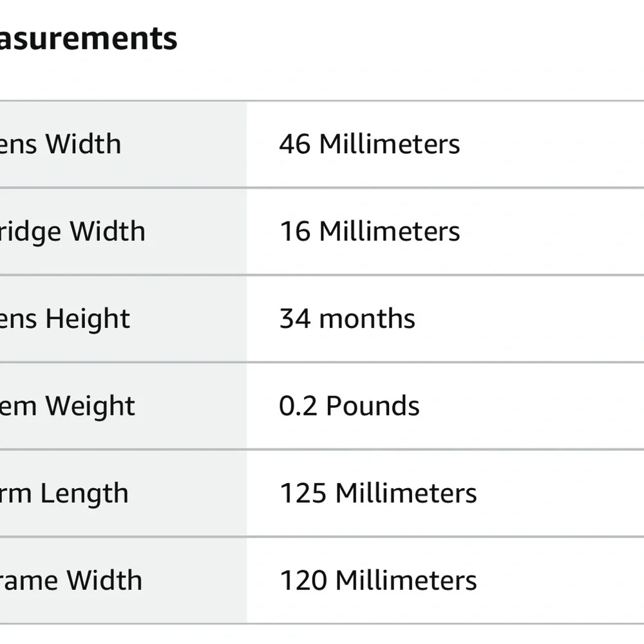Click the Lens Height row label
Screen dimensions: 644x644
click(x=65, y=319)
